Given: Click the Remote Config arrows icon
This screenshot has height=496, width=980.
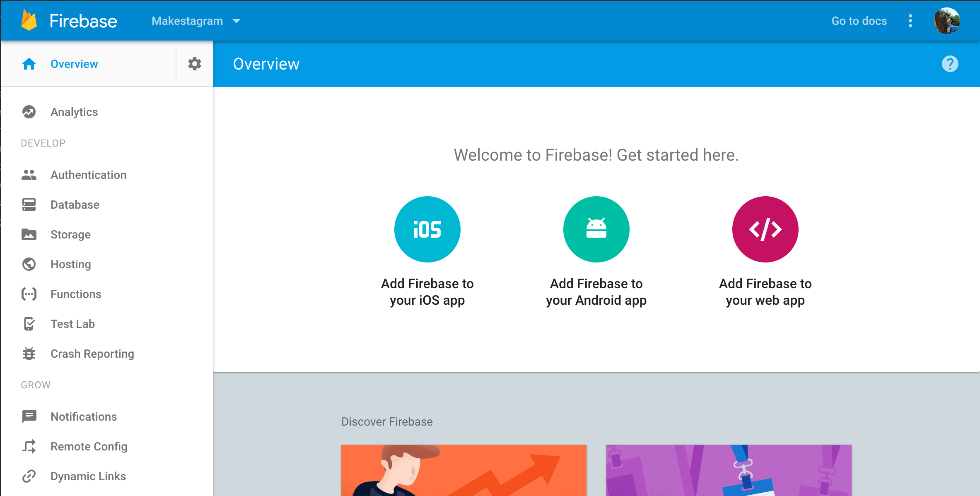Looking at the screenshot, I should (x=29, y=446).
